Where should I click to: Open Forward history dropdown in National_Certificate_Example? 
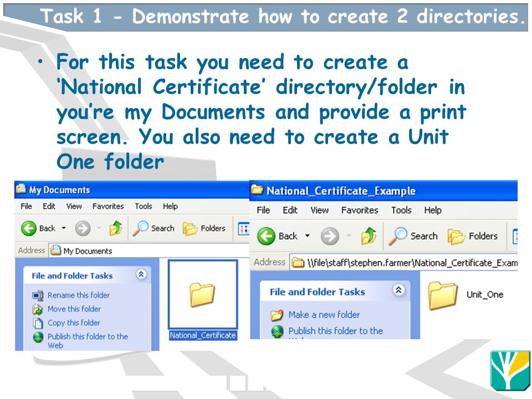(349, 236)
